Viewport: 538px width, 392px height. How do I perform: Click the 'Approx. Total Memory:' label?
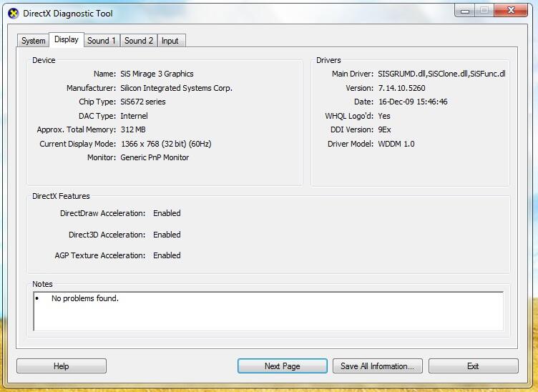coord(76,129)
